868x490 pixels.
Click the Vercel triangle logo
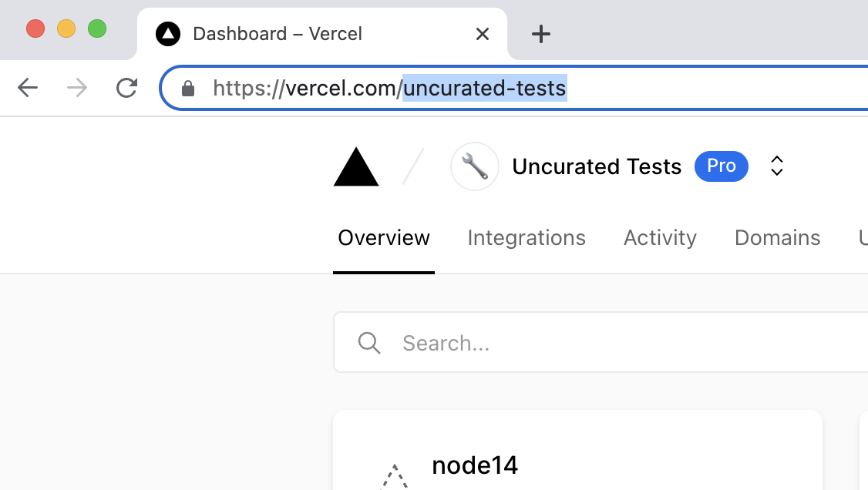coord(355,167)
